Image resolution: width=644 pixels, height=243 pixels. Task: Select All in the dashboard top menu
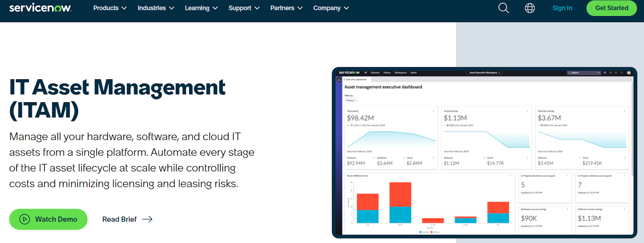[x=365, y=73]
